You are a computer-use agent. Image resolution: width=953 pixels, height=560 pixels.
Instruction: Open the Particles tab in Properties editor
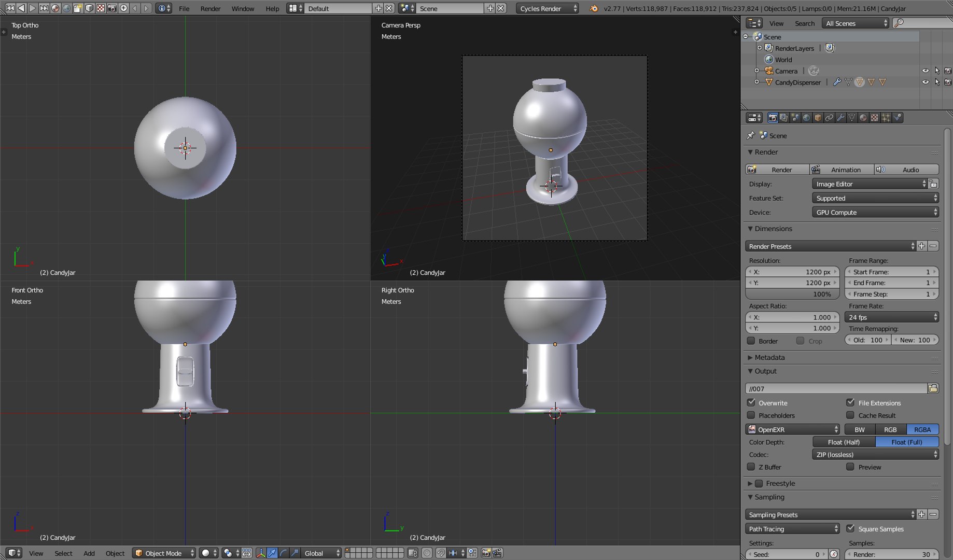point(886,118)
